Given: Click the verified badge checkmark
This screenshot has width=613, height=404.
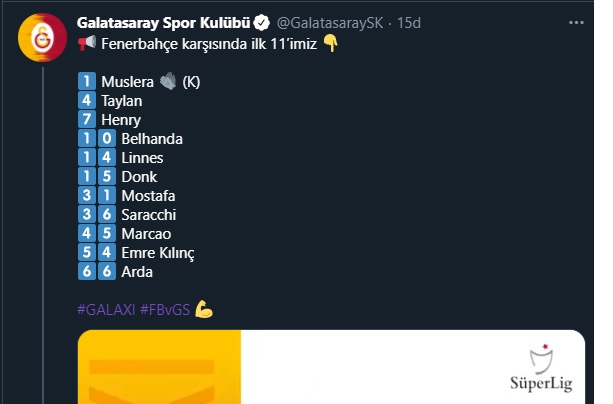Looking at the screenshot, I should point(262,23).
